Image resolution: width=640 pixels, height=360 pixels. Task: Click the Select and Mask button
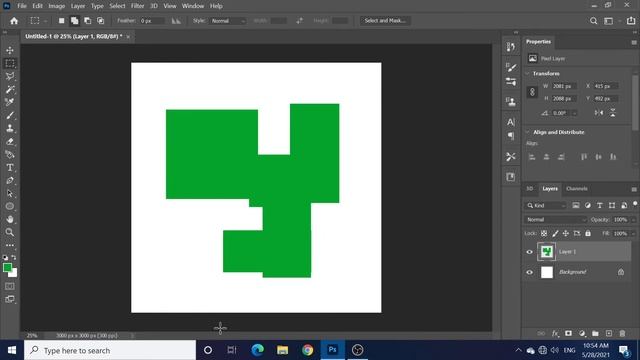(x=385, y=21)
